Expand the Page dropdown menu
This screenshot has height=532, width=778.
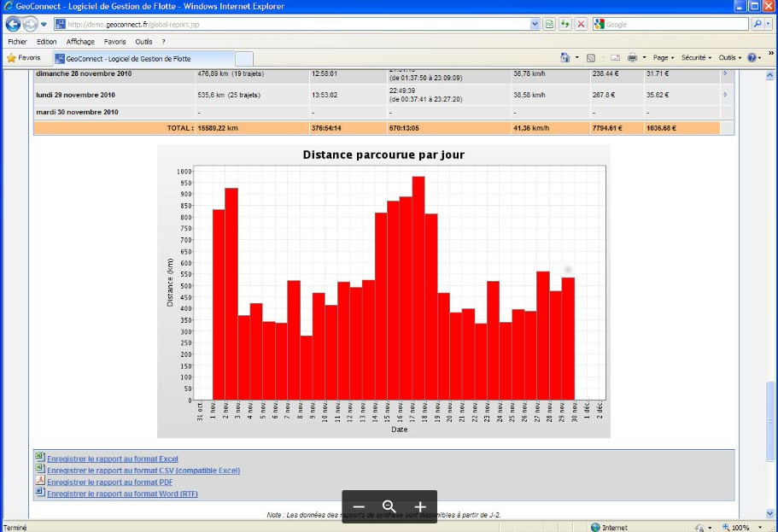(664, 57)
